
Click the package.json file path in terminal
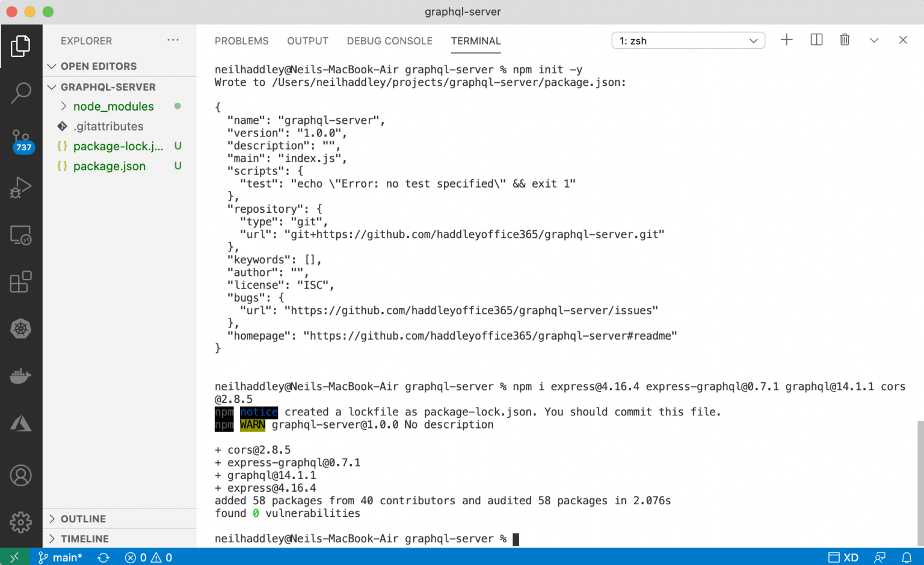pyautogui.click(x=446, y=82)
